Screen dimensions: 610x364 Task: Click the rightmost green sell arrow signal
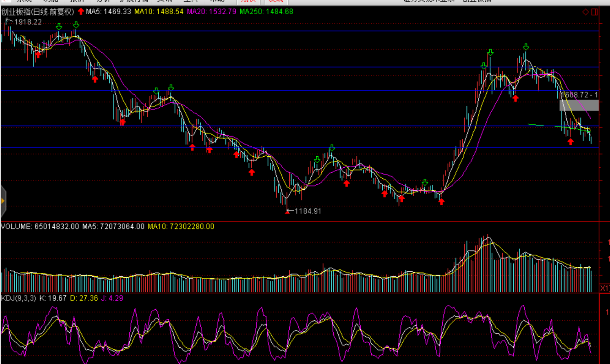[x=526, y=47]
